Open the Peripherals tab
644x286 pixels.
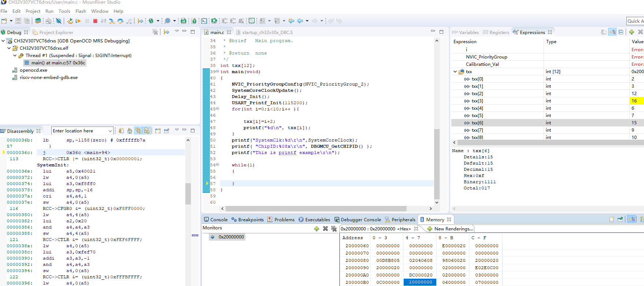(x=400, y=219)
